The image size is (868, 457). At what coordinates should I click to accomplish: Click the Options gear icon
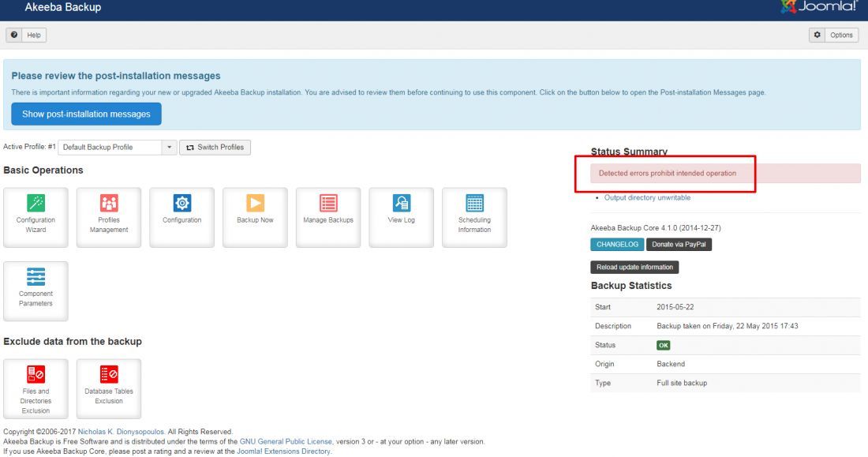[817, 35]
